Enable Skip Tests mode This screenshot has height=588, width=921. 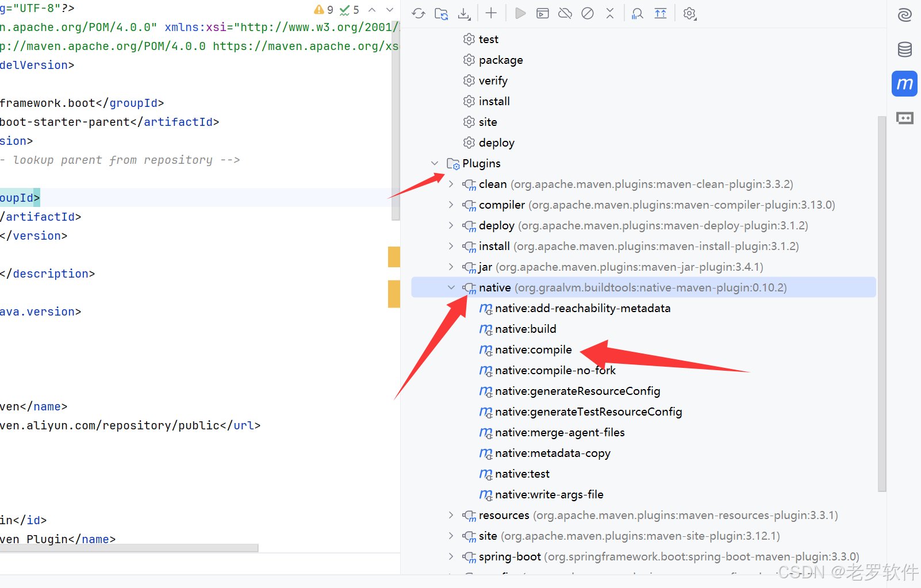click(587, 13)
